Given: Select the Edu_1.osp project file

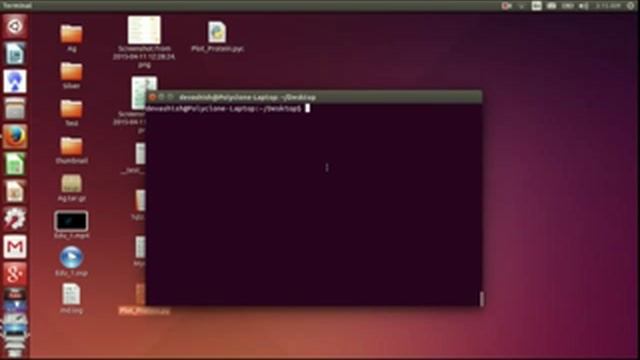Looking at the screenshot, I should (71, 262).
